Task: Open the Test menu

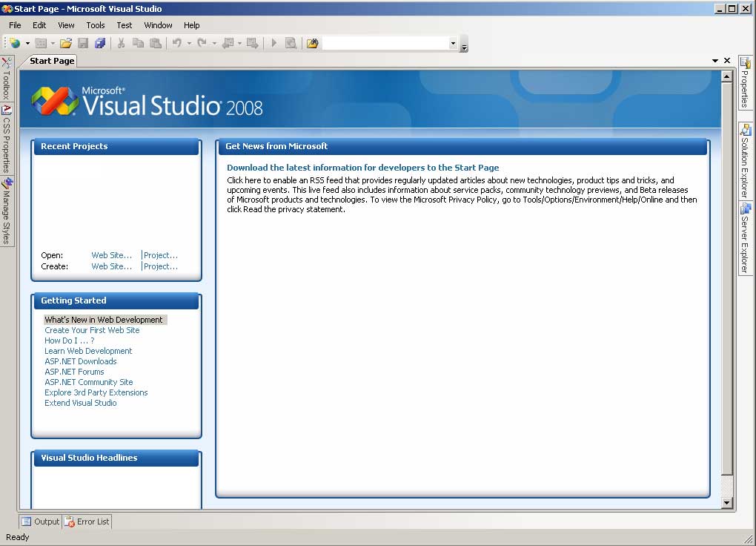Action: coord(125,25)
